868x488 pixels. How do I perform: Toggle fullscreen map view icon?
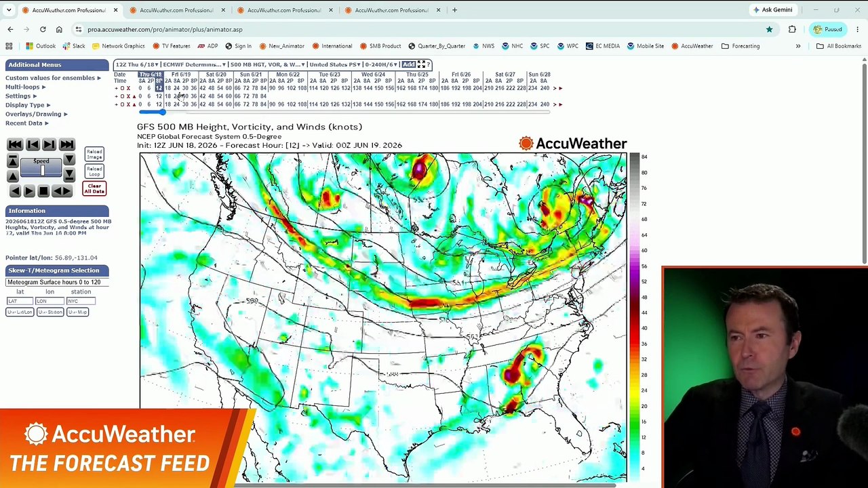pos(421,64)
